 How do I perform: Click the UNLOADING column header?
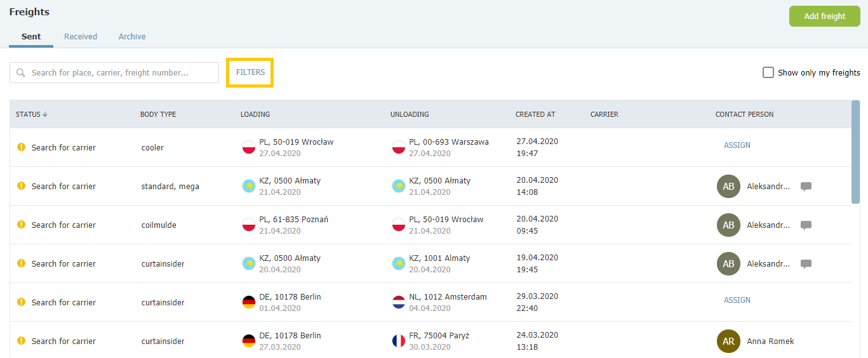coord(410,114)
